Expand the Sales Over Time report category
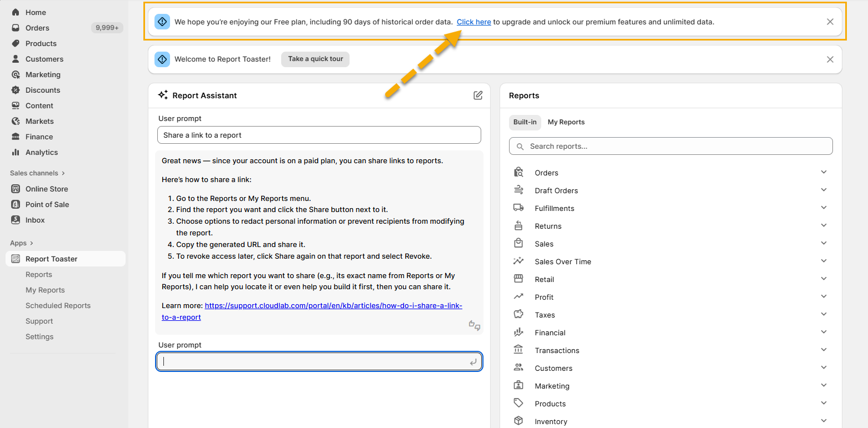The height and width of the screenshot is (428, 868). 824,261
